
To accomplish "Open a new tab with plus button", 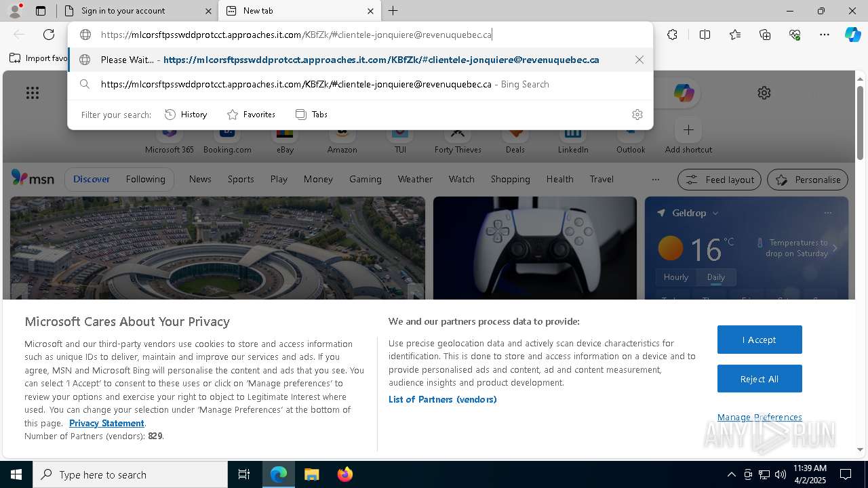I will (x=393, y=11).
